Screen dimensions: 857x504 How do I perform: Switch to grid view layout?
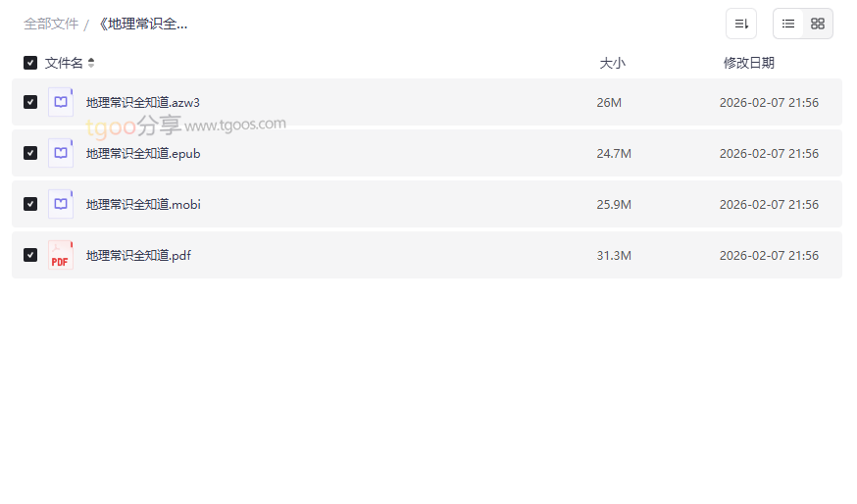pyautogui.click(x=818, y=24)
